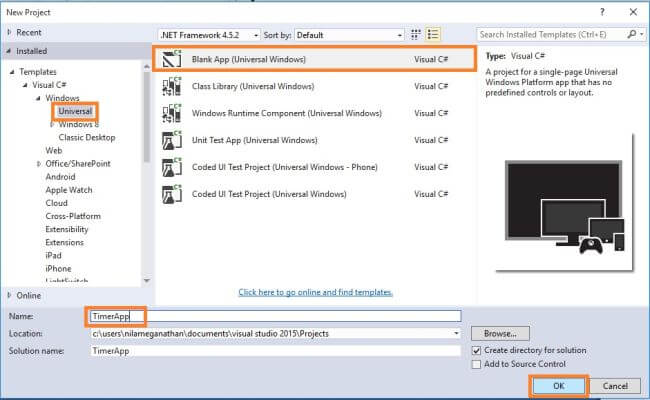Click the Windows Runtime Component template icon
Image resolution: width=650 pixels, height=400 pixels.
(172, 113)
